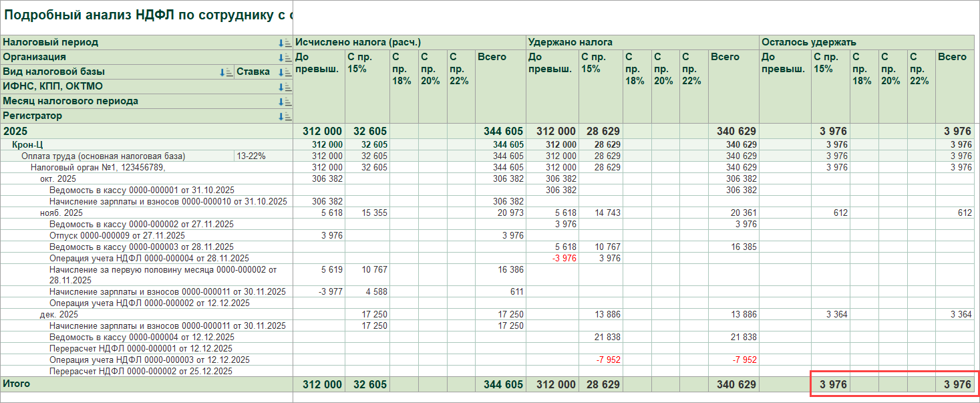Open Операция учета НДФЛ 0000-000003 от 12.12.2025

(150, 360)
